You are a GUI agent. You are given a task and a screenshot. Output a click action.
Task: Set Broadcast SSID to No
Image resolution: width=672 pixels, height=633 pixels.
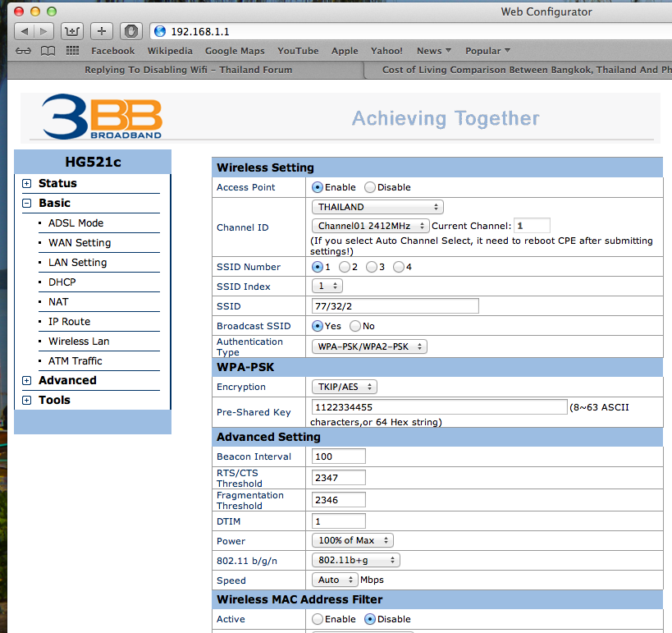(x=355, y=326)
